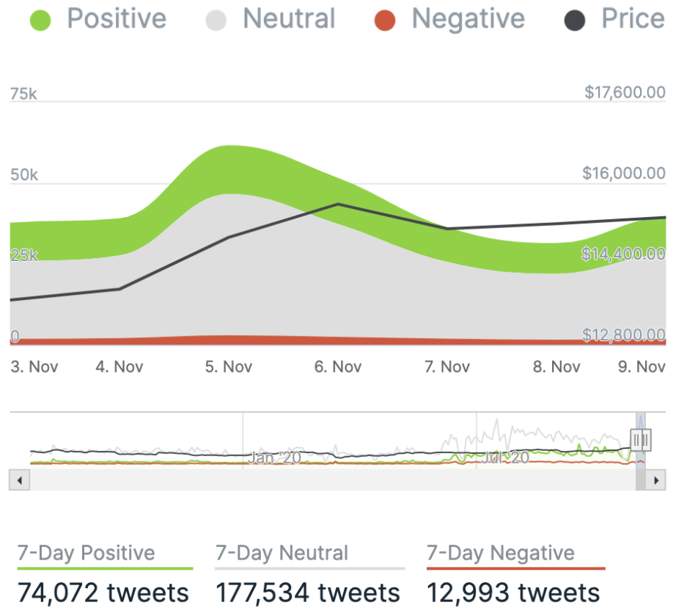Select the 7-Day Negative stat heading
Image resolution: width=676 pixels, height=616 pixels.
(x=501, y=553)
